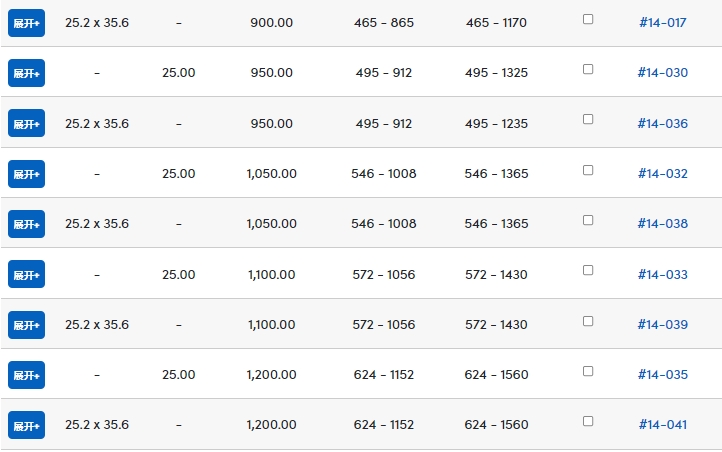
Task: Expand the row for item #14-033
Action: (26, 274)
